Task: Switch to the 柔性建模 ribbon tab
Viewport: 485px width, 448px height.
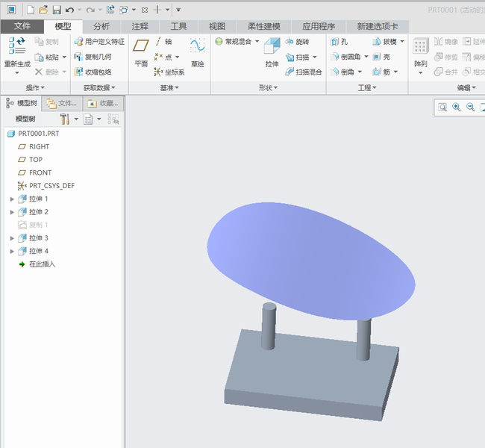Action: tap(264, 27)
